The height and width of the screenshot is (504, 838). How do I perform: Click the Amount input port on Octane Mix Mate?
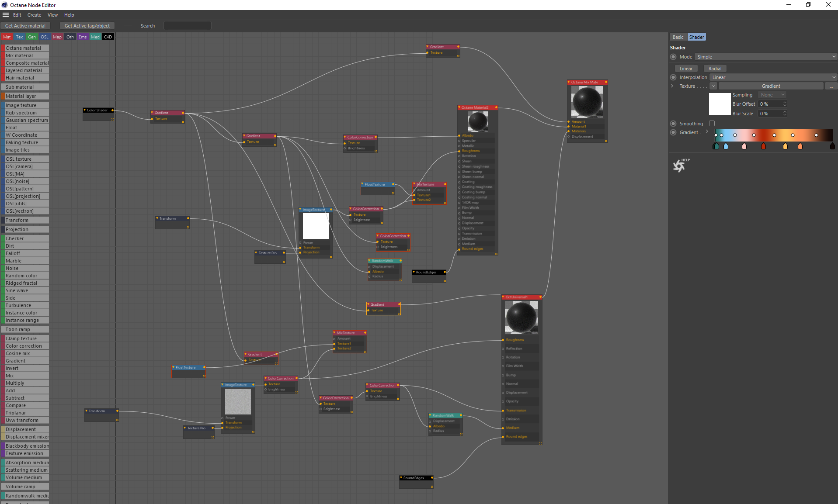(x=568, y=122)
